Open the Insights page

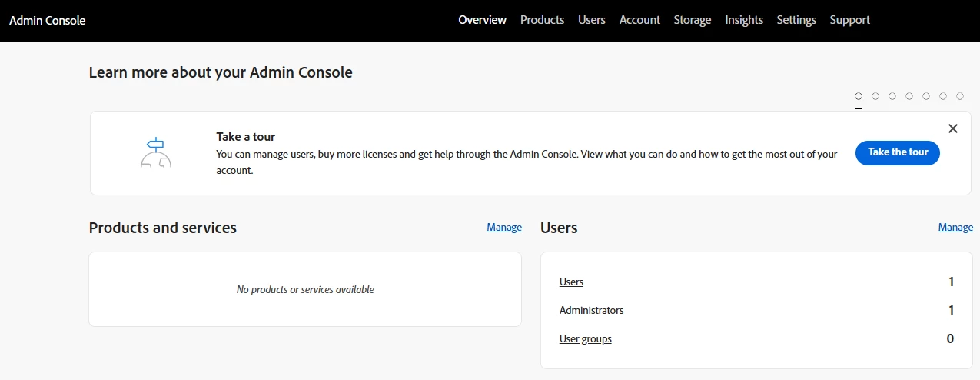coord(744,20)
